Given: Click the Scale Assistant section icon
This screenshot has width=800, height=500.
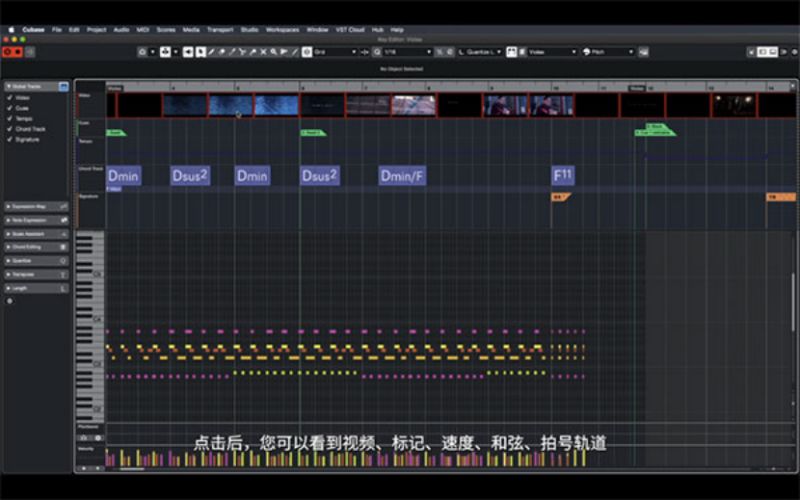Looking at the screenshot, I should click(64, 233).
